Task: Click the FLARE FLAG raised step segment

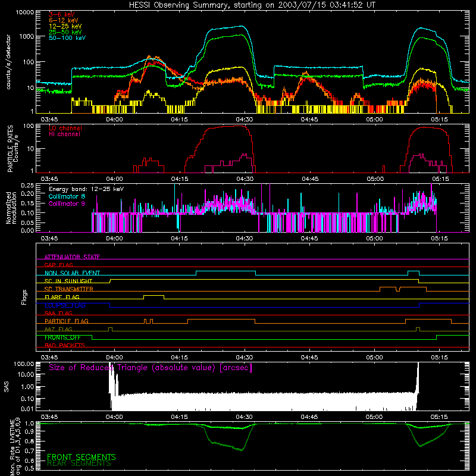Action: click(x=154, y=295)
